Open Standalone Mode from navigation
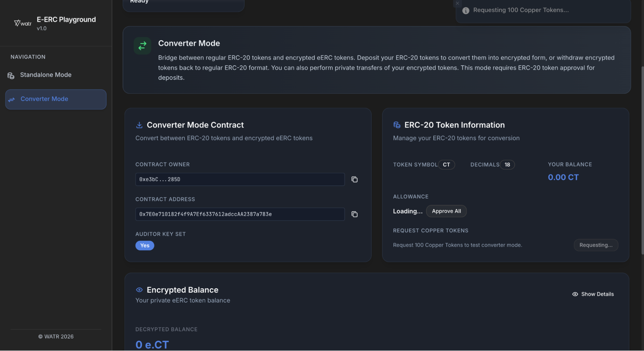 (45, 75)
